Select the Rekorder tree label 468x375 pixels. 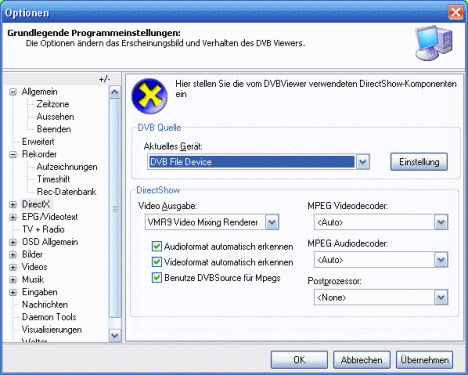click(x=39, y=154)
